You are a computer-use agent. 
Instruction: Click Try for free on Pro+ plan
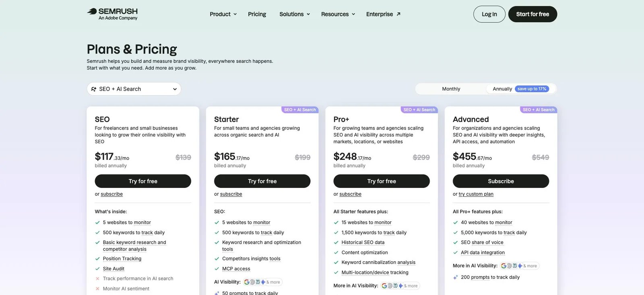pos(382,181)
